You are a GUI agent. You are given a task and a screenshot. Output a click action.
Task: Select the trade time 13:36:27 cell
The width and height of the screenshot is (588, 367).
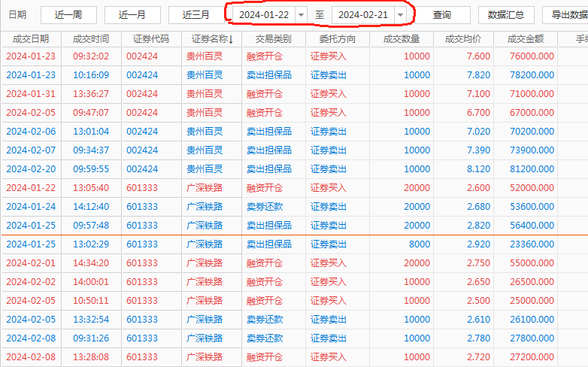point(91,94)
